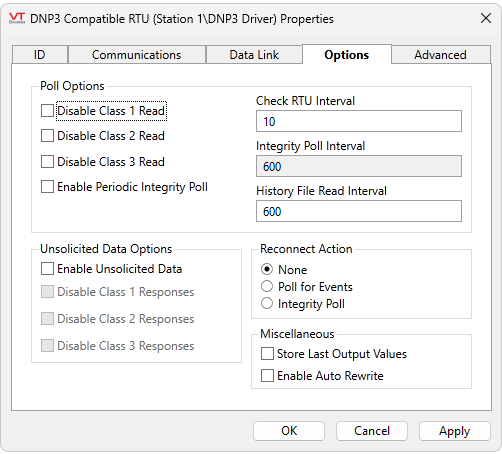Click the History File Read Interval label
Viewport: 502px width, 454px height.
[x=321, y=191]
